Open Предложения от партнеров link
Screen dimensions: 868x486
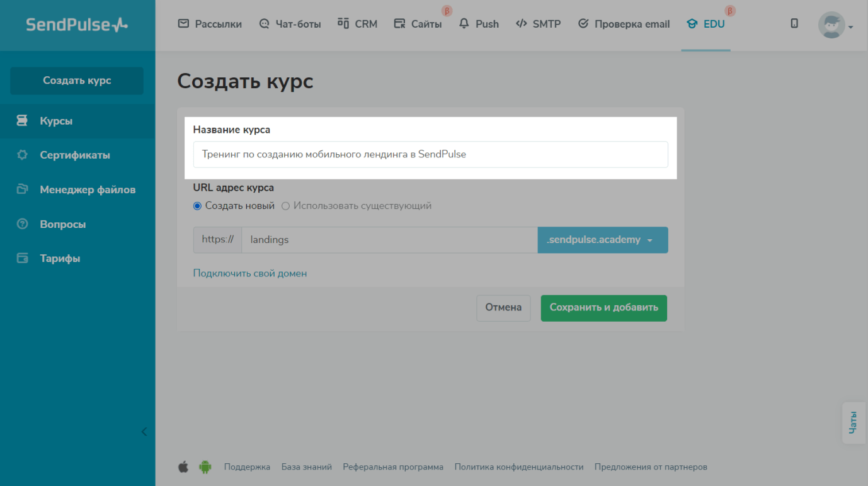click(x=651, y=467)
